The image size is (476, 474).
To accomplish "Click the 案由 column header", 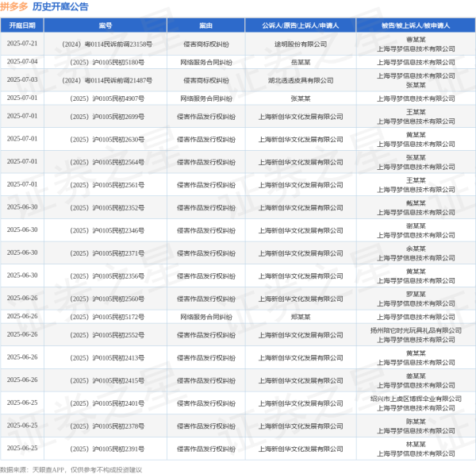I will [x=205, y=25].
